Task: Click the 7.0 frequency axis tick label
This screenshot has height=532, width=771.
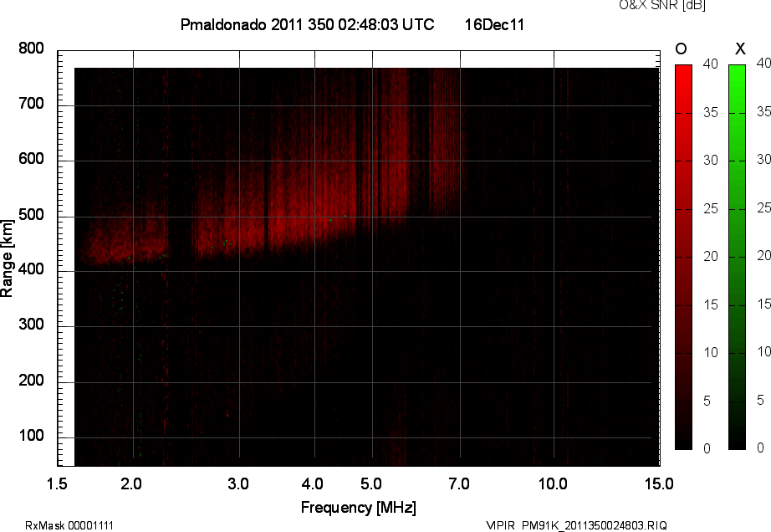Action: [x=459, y=483]
